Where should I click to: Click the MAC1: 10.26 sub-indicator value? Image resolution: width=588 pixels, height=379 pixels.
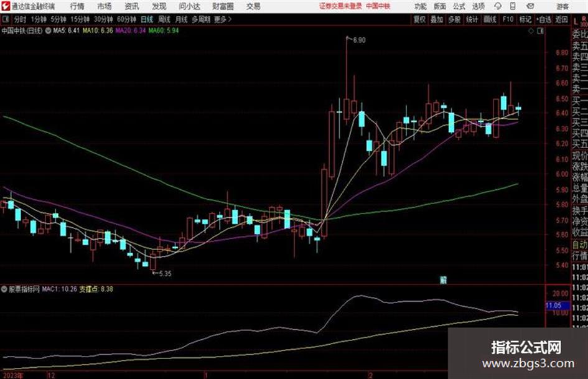pyautogui.click(x=59, y=289)
